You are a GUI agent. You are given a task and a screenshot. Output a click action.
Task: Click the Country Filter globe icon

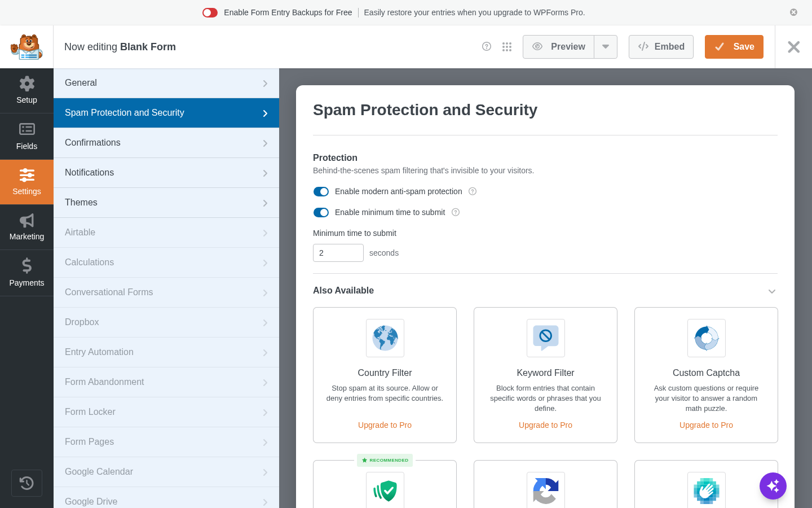(x=385, y=338)
